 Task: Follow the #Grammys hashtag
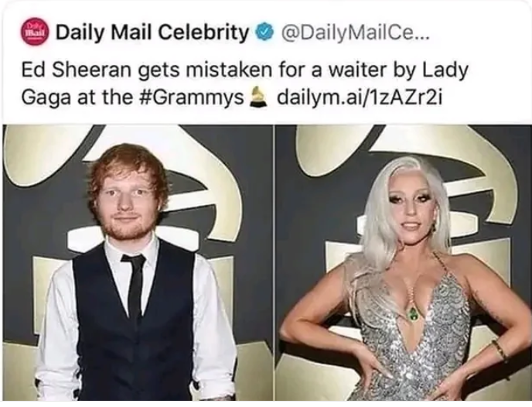(193, 97)
